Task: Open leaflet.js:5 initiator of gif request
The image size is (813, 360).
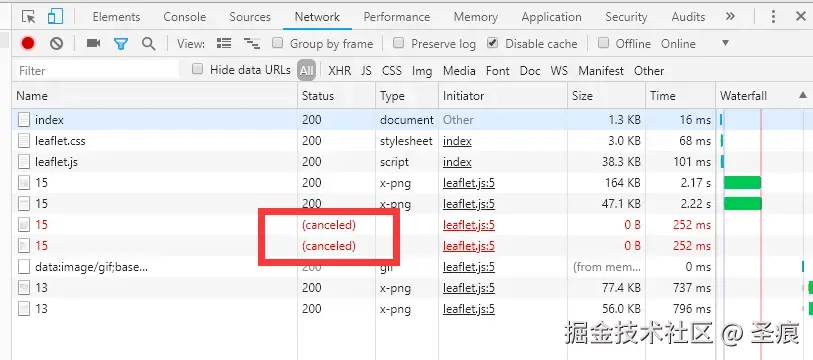Action: click(469, 267)
